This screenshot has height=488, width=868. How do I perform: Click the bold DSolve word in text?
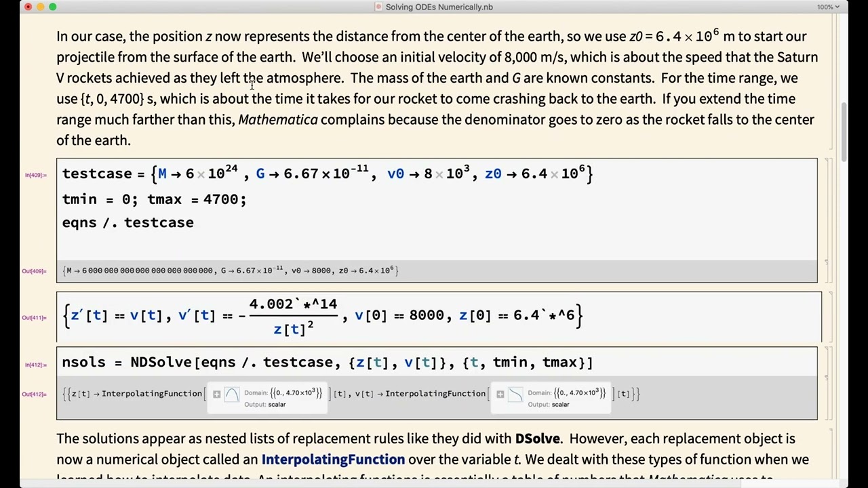click(538, 439)
